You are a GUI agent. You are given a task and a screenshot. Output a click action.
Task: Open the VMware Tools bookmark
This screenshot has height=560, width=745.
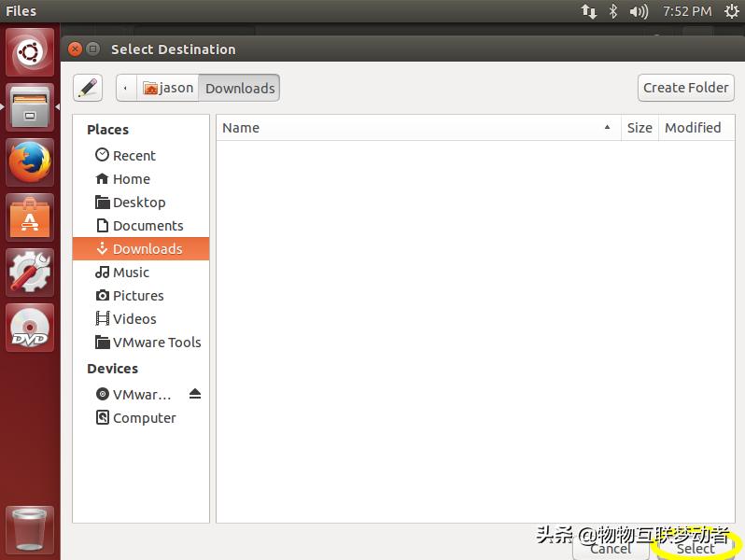pos(141,342)
